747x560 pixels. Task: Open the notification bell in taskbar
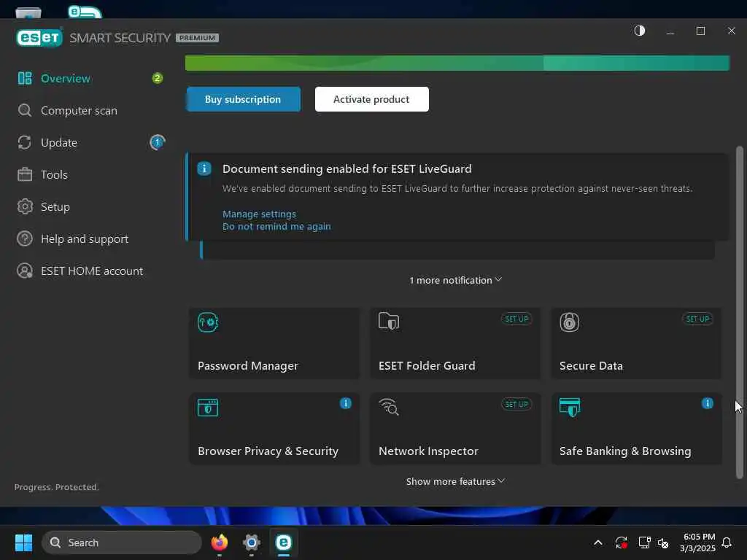(727, 542)
